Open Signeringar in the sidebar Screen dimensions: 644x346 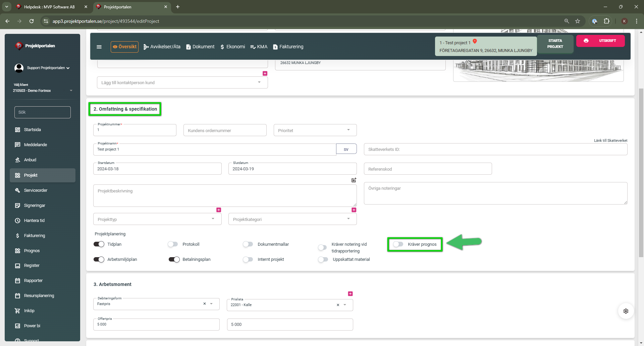pos(43,206)
